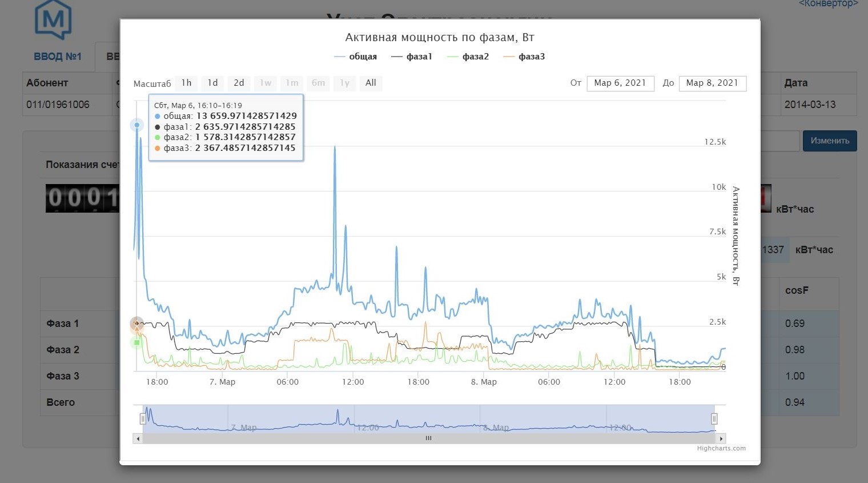Grab the left navigator range handle

coord(143,419)
